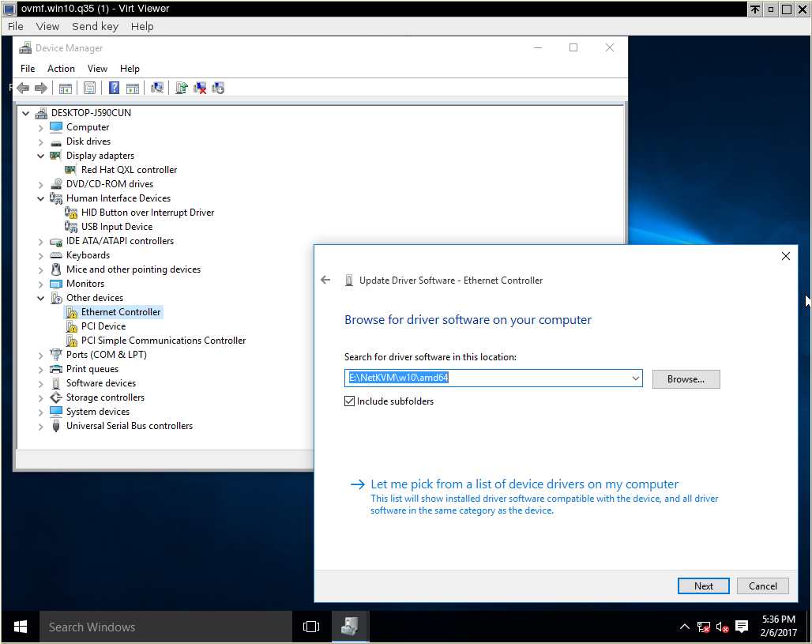Uncheck the Include subfolders checkbox
Screen dimensions: 812x644
coord(349,401)
